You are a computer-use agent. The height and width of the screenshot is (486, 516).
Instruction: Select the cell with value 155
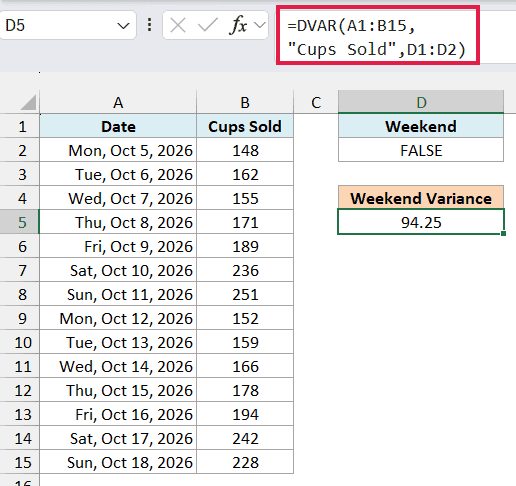click(245, 198)
